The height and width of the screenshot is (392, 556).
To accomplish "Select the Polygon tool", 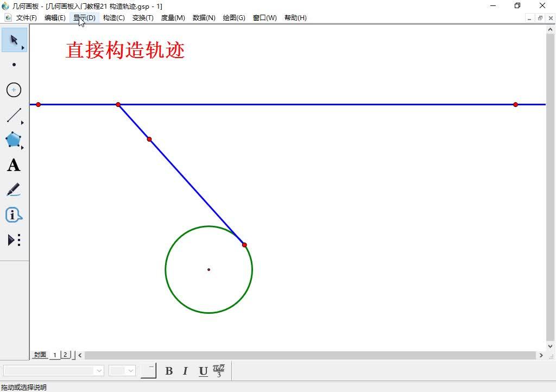I will pos(13,140).
